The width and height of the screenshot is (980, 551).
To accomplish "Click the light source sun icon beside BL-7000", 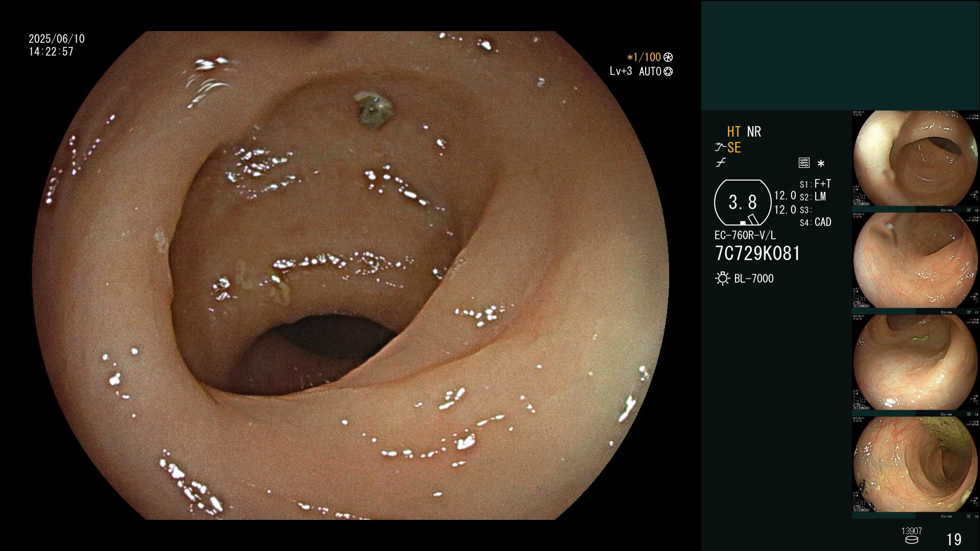I will pos(723,279).
